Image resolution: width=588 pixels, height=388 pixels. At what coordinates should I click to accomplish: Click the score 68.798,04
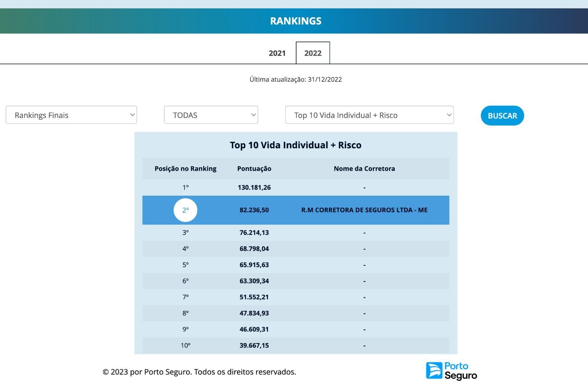254,249
